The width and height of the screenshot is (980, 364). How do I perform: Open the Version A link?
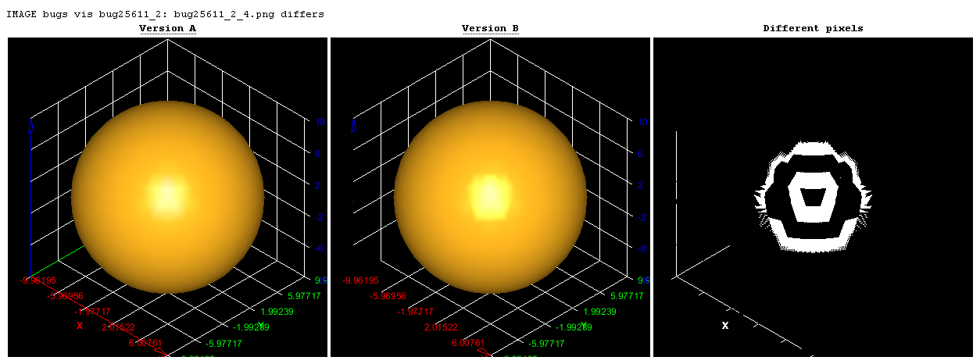point(167,29)
